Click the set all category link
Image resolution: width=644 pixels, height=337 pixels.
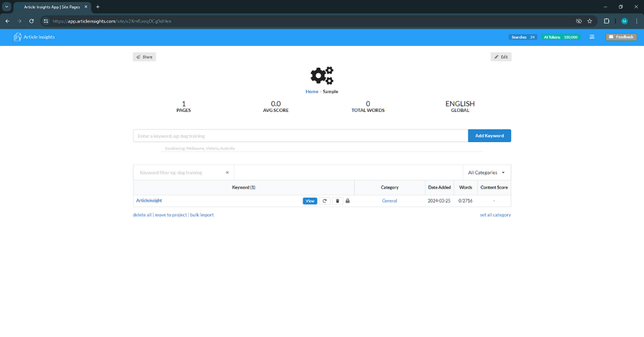496,214
